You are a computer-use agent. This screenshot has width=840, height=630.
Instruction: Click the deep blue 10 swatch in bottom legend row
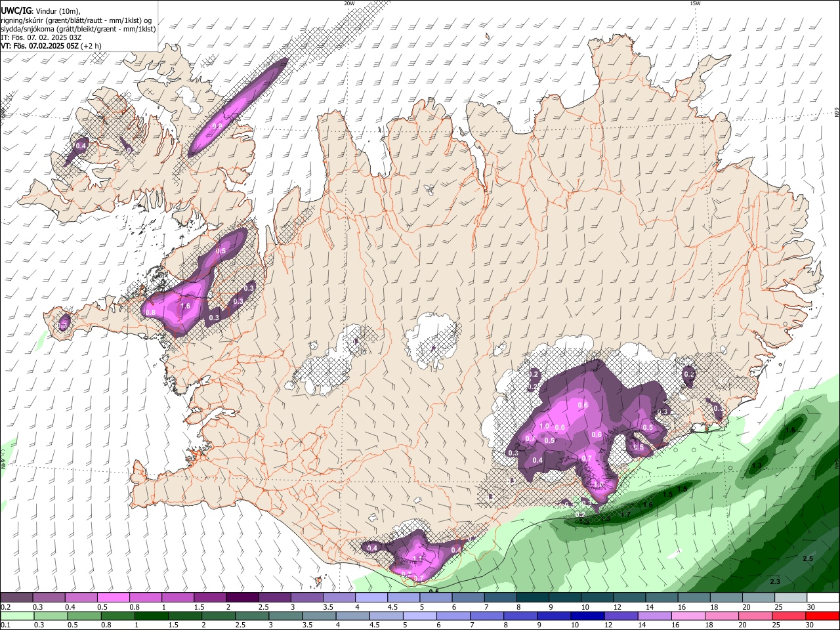[x=587, y=616]
